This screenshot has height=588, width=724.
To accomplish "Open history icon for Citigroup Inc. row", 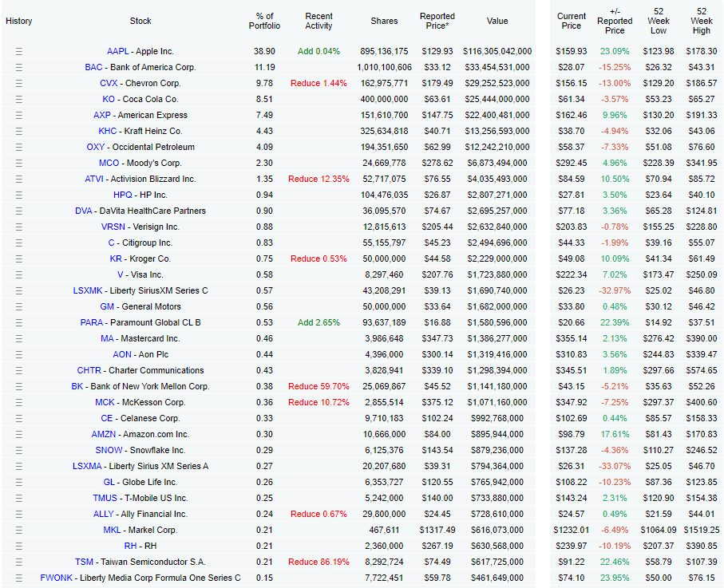I will [19, 243].
